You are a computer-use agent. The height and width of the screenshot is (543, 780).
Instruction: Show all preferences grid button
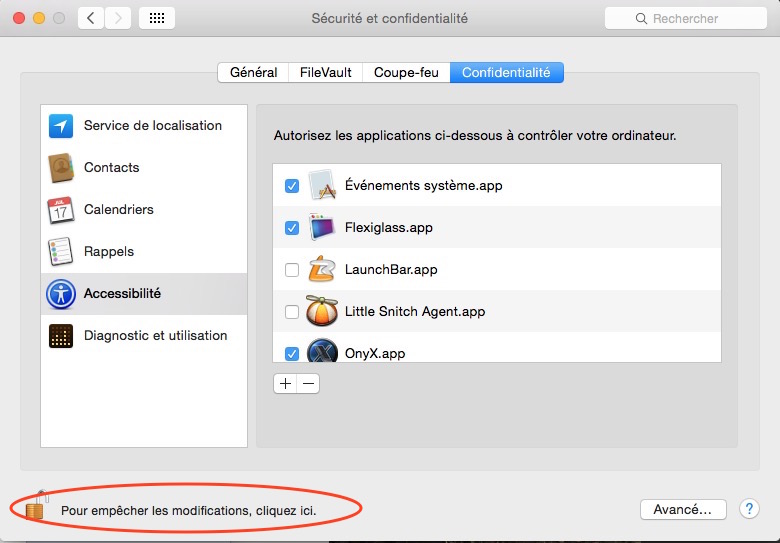[x=157, y=18]
